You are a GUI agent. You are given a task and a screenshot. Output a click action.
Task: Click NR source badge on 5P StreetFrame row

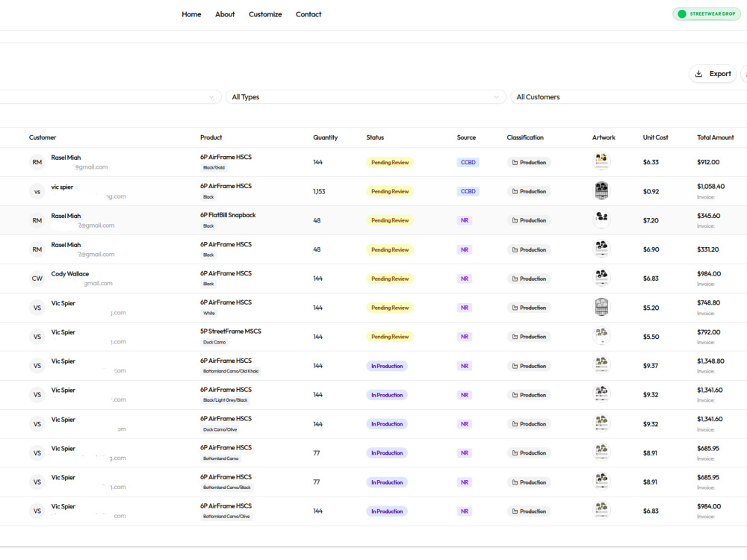click(x=465, y=337)
